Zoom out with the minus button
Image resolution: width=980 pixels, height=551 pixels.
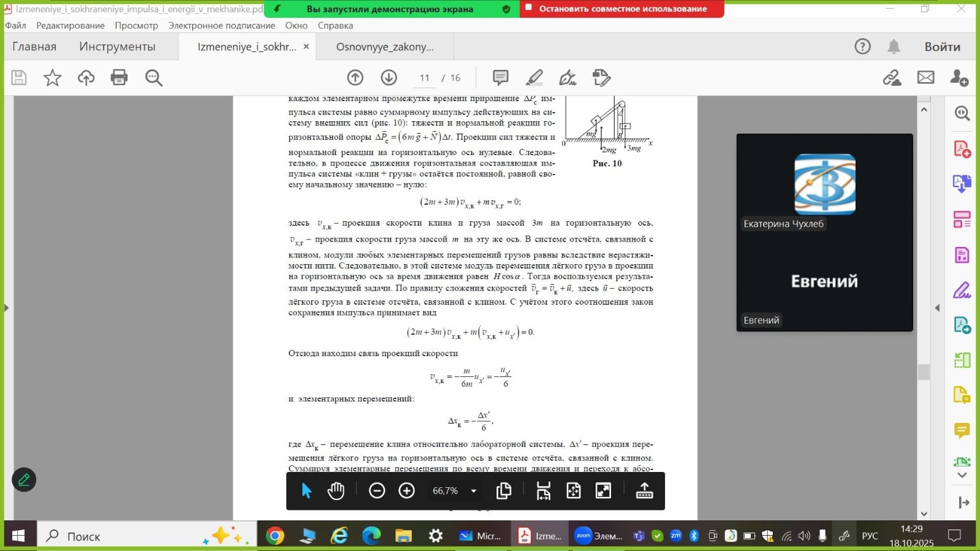pos(377,491)
